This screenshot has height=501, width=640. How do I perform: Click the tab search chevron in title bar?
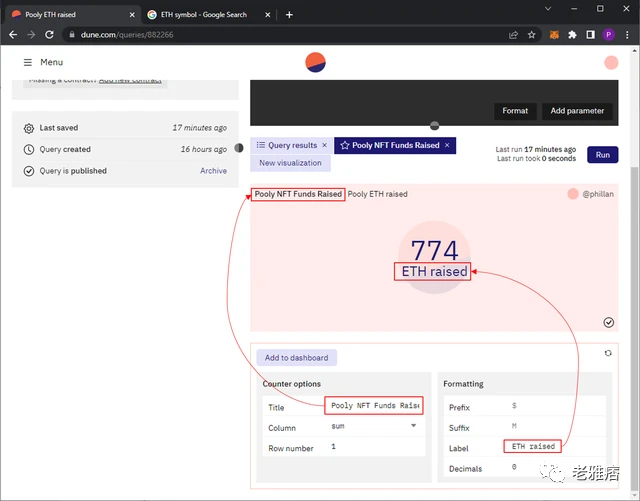point(548,9)
